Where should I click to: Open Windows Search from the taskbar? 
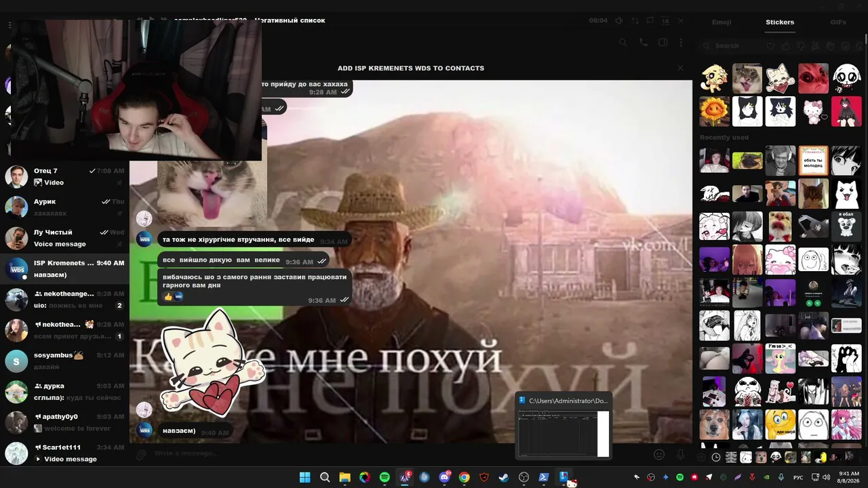tap(325, 477)
